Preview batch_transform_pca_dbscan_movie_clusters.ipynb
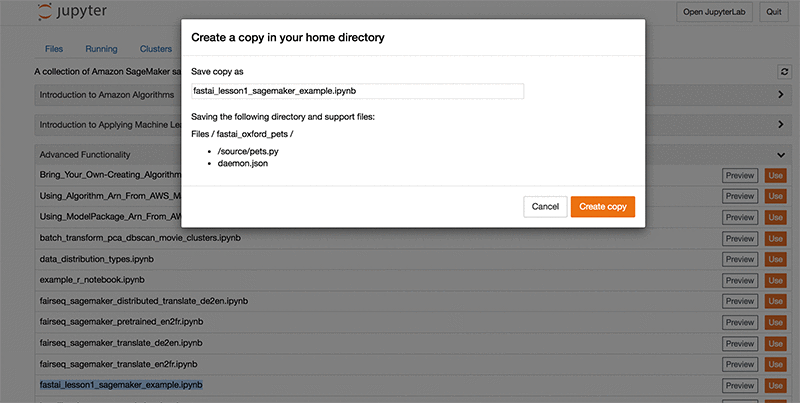 point(740,239)
